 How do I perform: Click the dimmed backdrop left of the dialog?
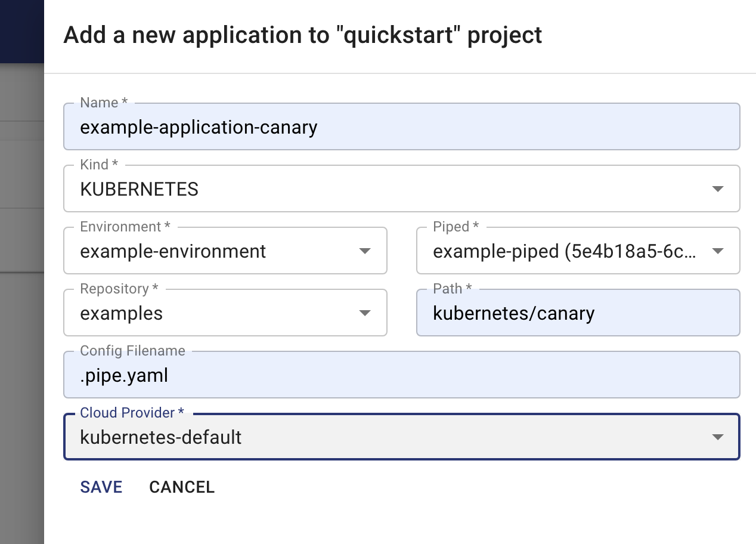coord(21,358)
